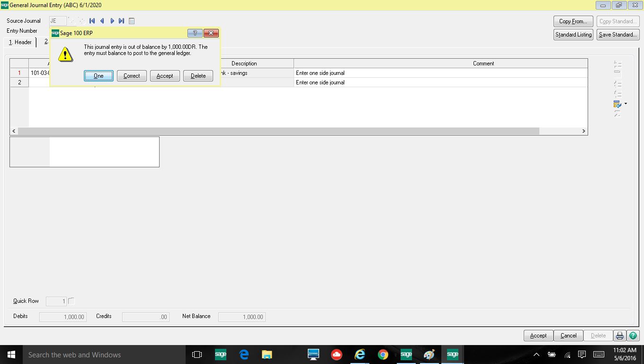Show hidden system tray icons chevron
Viewport: 644px width, 364px height.
point(536,355)
